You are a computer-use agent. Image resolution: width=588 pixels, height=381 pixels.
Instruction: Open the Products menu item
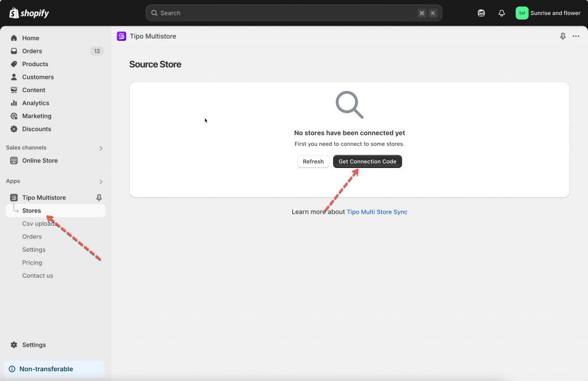(x=35, y=64)
